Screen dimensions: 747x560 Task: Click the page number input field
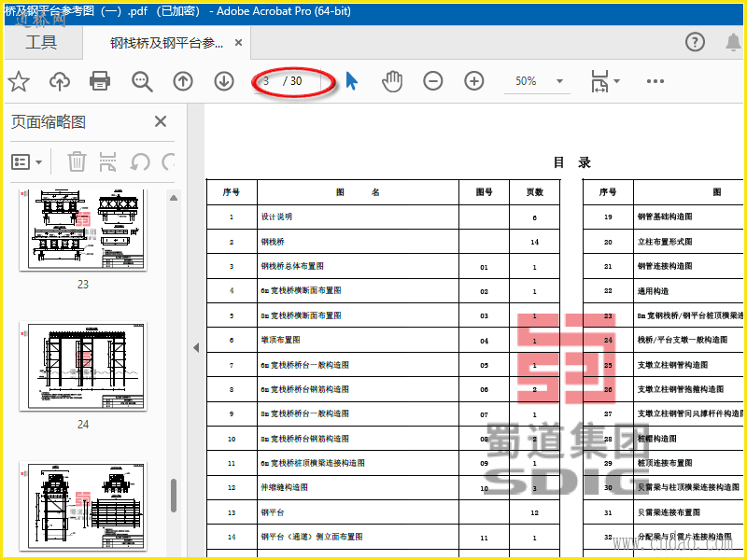(x=266, y=81)
